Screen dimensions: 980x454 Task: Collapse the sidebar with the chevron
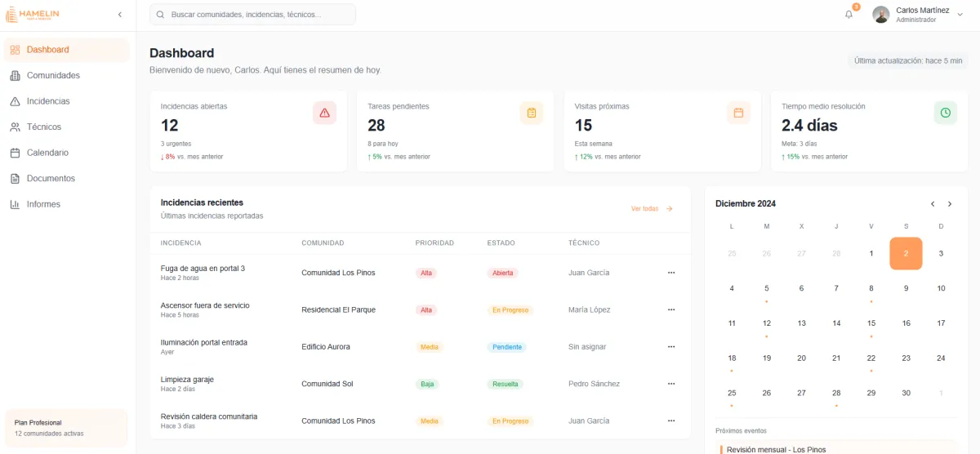[x=120, y=15]
